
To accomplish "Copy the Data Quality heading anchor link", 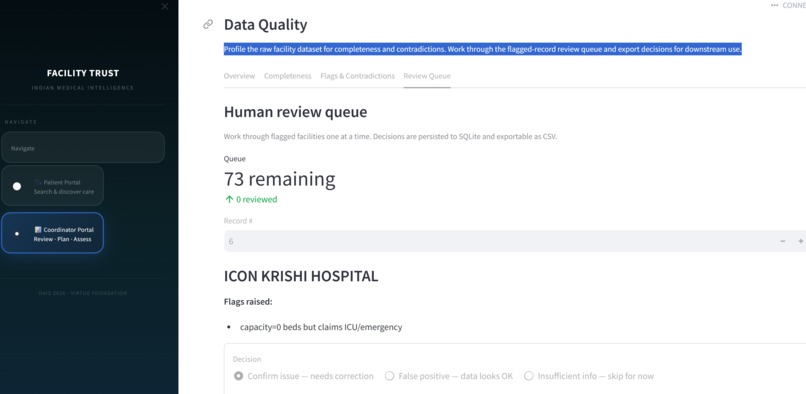I will [208, 24].
